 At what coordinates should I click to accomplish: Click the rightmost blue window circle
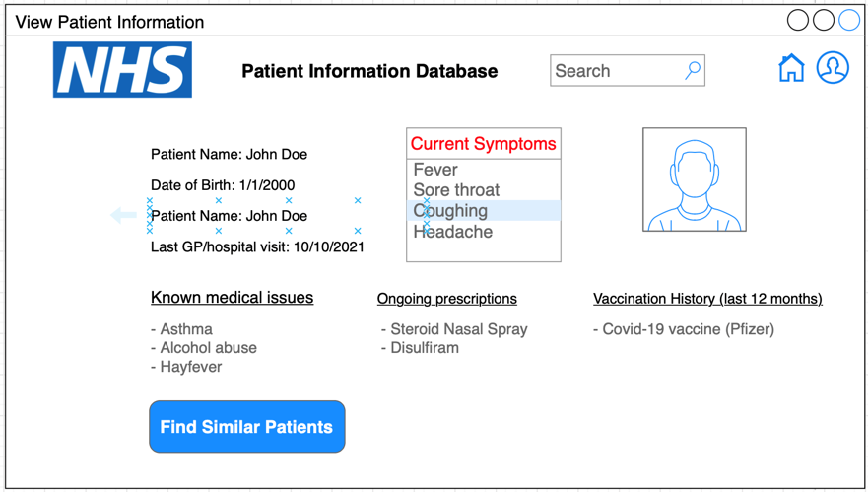[x=848, y=20]
